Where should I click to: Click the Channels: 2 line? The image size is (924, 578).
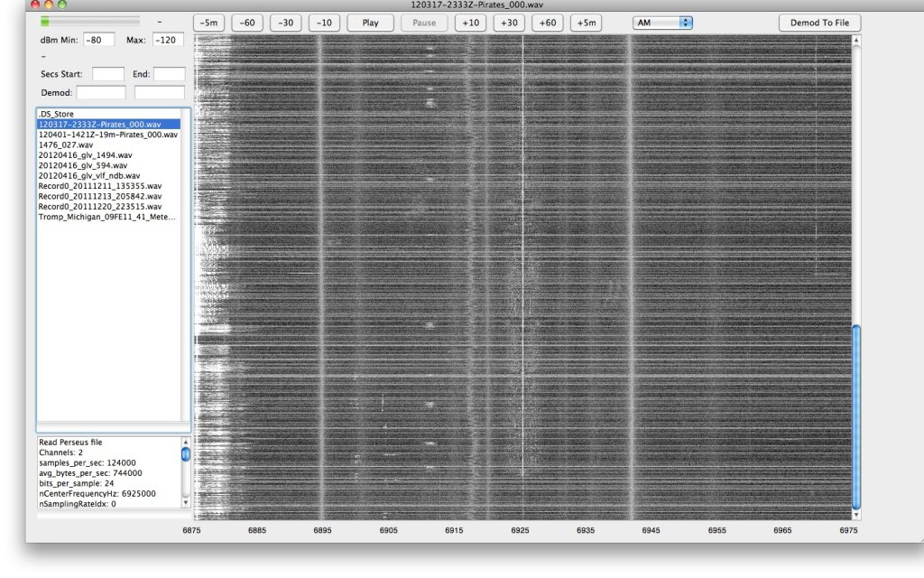click(60, 452)
